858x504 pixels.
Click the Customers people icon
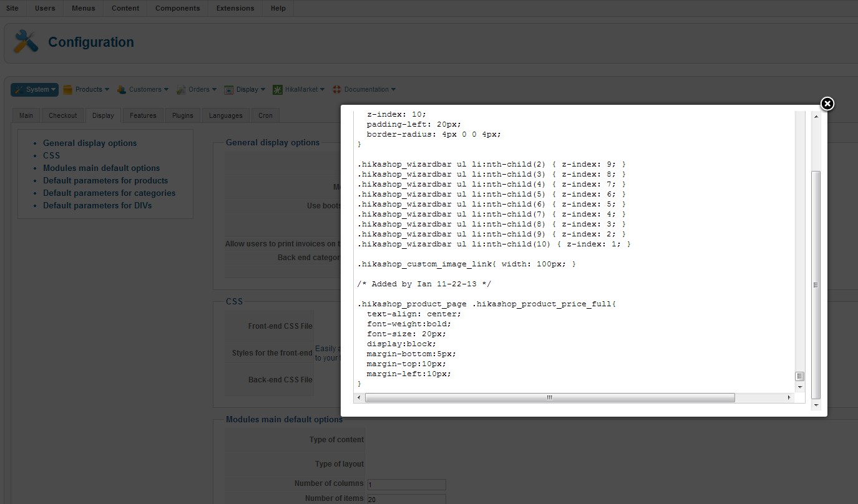(122, 90)
